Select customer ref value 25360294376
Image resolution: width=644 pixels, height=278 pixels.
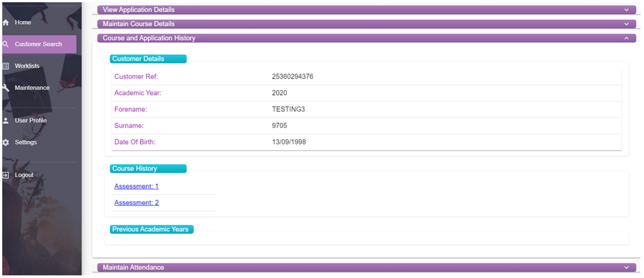click(292, 77)
